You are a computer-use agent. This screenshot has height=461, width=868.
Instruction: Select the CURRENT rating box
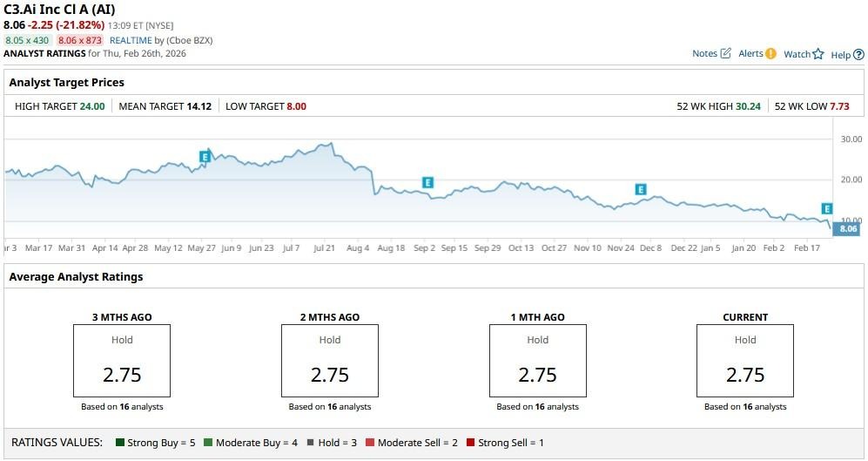tap(745, 361)
